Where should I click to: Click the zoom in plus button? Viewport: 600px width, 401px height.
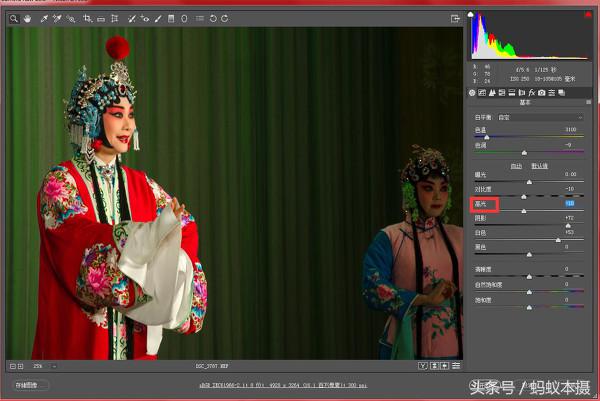[21, 366]
